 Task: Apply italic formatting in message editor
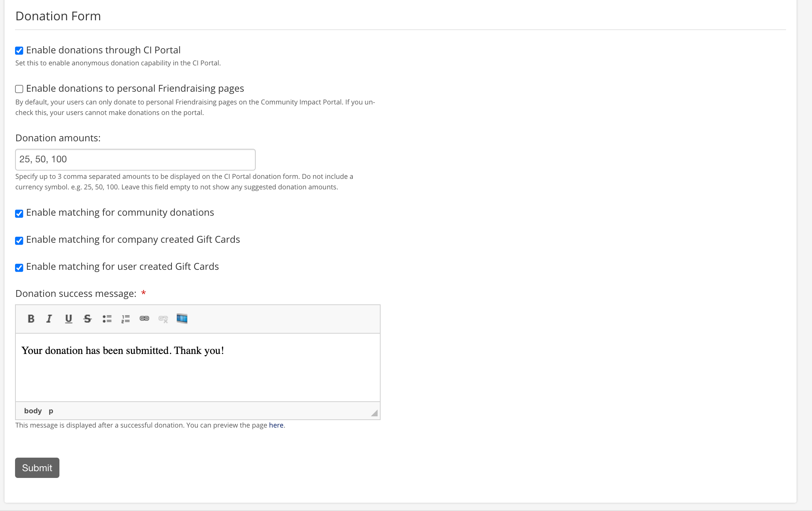click(x=49, y=319)
